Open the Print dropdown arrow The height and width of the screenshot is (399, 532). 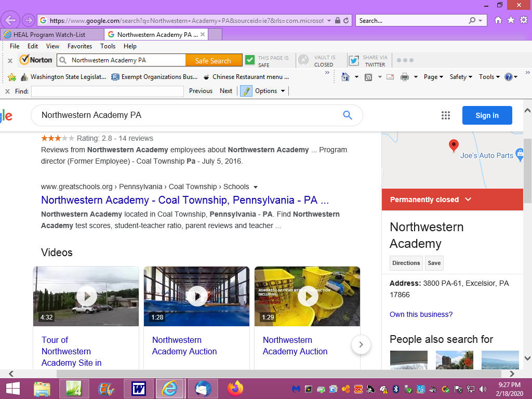[x=416, y=77]
